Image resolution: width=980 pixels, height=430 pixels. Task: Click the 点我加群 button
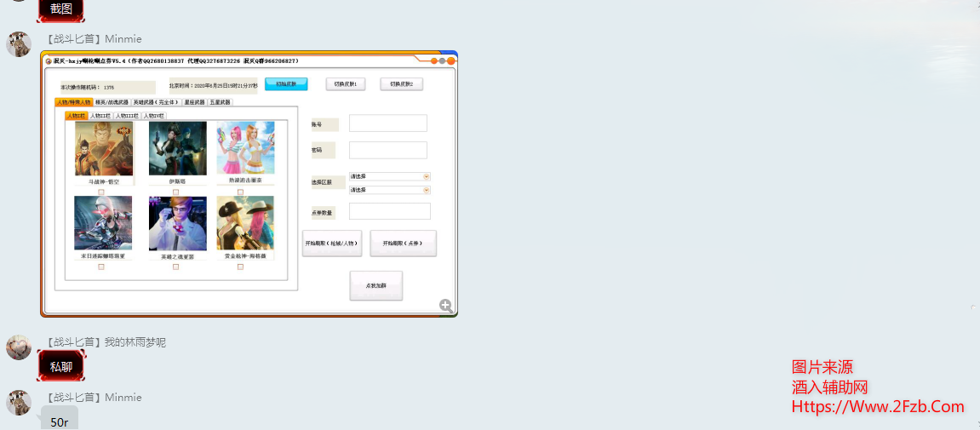click(375, 285)
